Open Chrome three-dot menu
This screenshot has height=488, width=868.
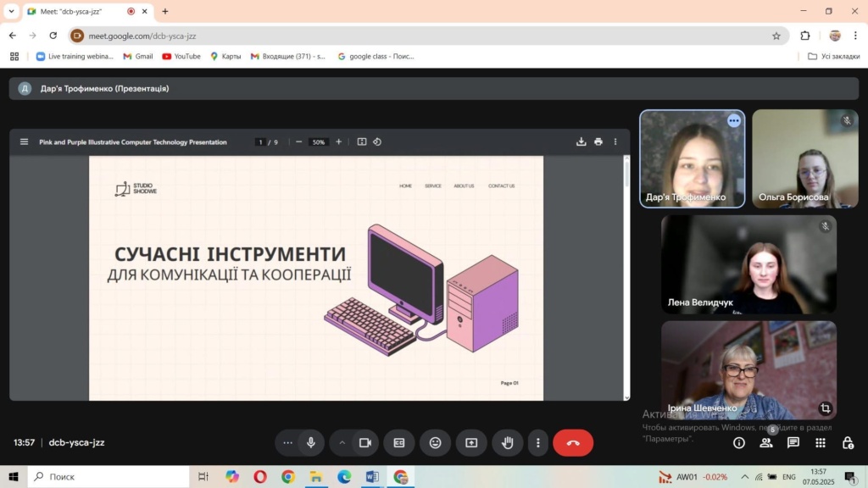pyautogui.click(x=855, y=36)
